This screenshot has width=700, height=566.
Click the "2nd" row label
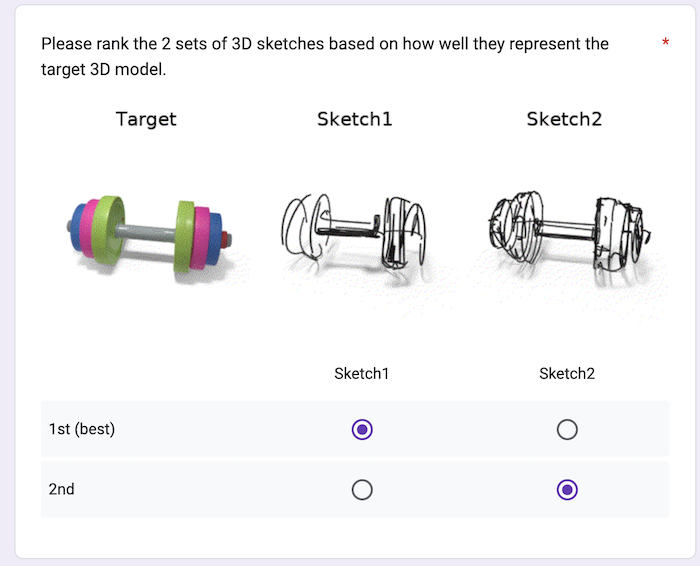(62, 490)
